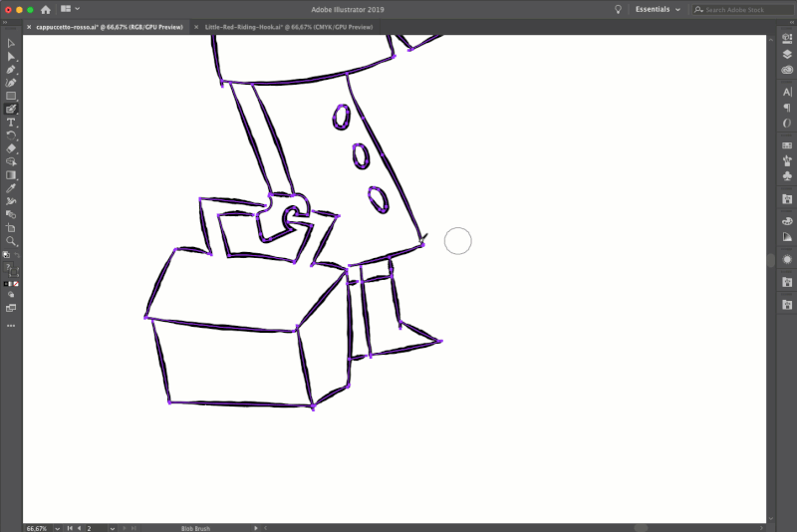
Task: Click the Search Adobe Stock field
Action: (735, 9)
